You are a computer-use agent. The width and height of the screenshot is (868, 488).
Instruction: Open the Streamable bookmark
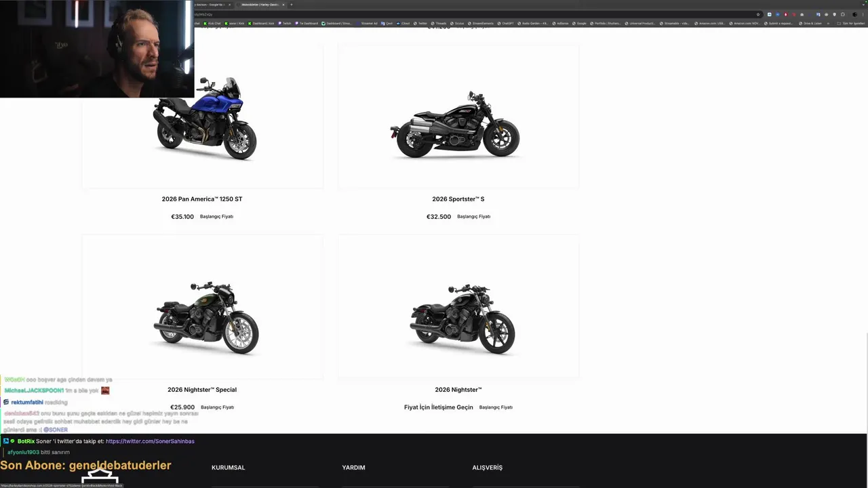pos(675,23)
